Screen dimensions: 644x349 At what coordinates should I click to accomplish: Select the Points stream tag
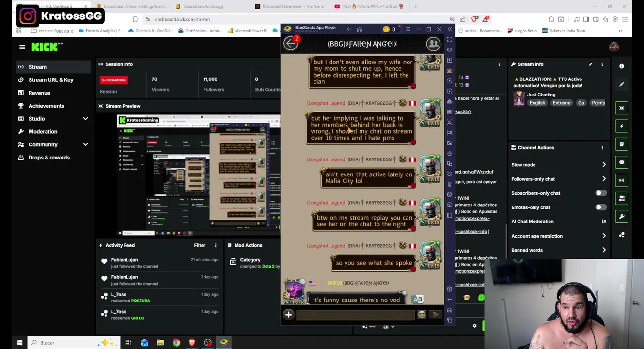pyautogui.click(x=598, y=103)
